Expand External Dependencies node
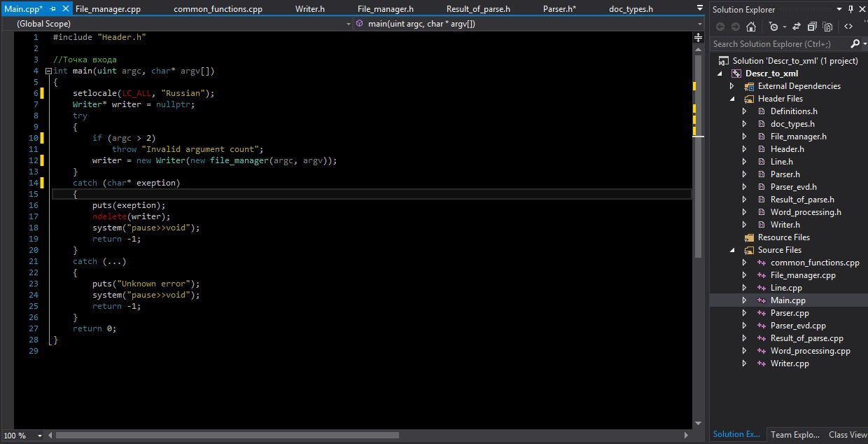This screenshot has height=444, width=868. point(732,86)
